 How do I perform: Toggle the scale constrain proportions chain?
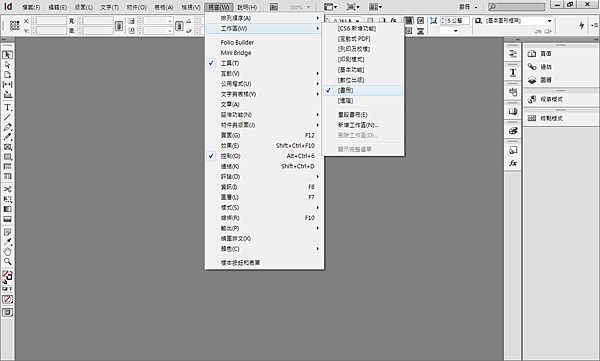point(179,26)
